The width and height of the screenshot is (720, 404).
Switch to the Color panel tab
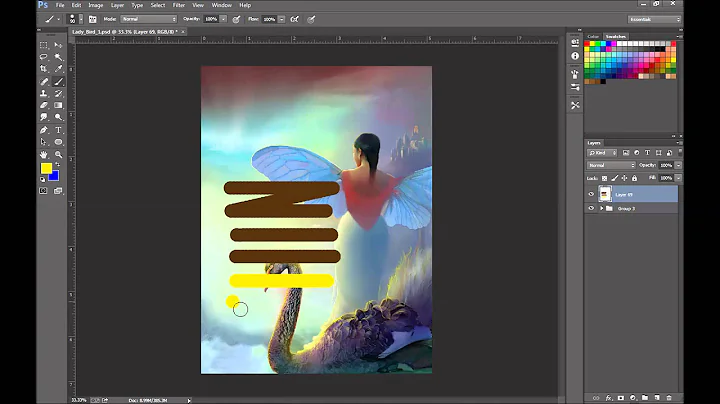coord(593,36)
